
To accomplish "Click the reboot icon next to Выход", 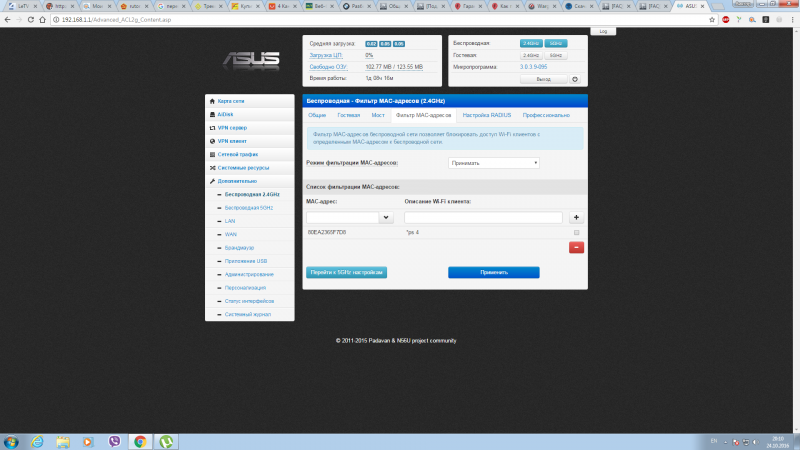I will coord(575,78).
